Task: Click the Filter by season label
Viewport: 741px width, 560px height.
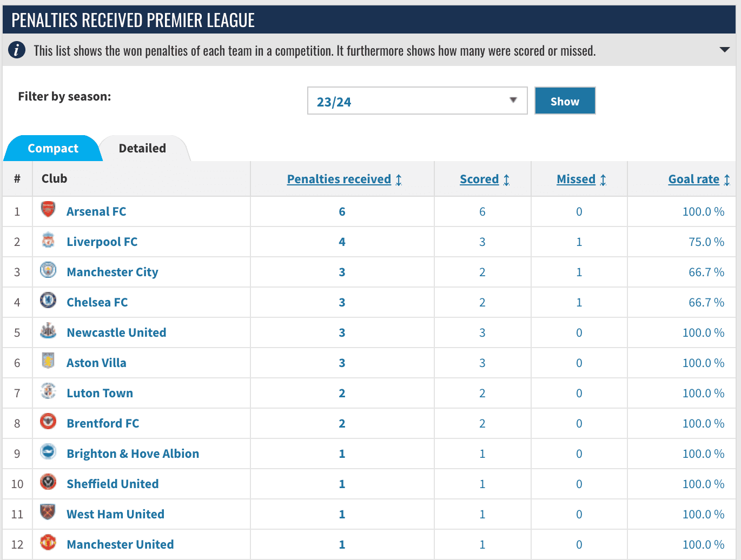Action: pyautogui.click(x=64, y=96)
